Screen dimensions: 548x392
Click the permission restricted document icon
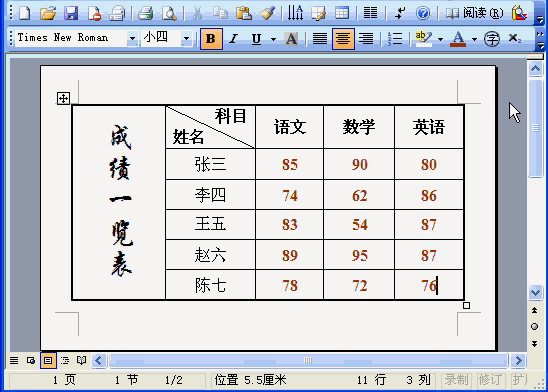(x=94, y=14)
